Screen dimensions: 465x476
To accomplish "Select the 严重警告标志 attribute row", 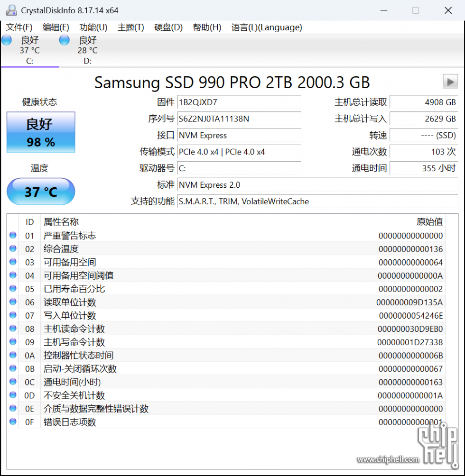I will 226,235.
